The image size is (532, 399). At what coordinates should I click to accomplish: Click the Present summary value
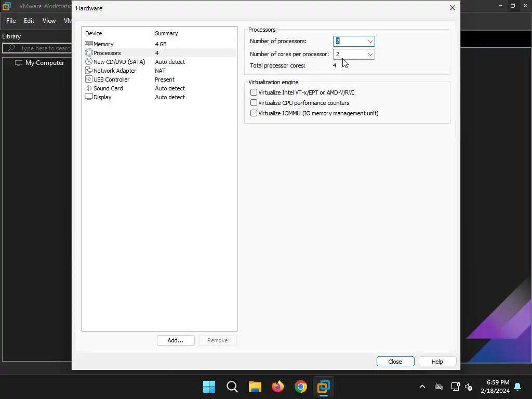(x=165, y=79)
